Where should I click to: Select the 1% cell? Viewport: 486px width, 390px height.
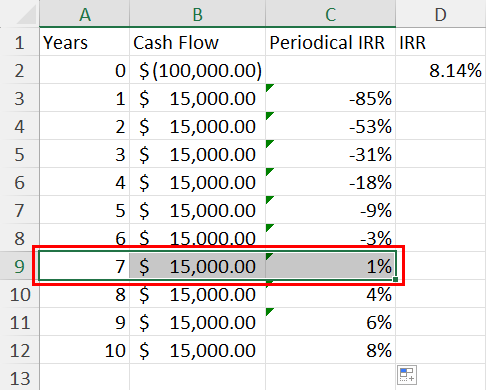tap(330, 266)
